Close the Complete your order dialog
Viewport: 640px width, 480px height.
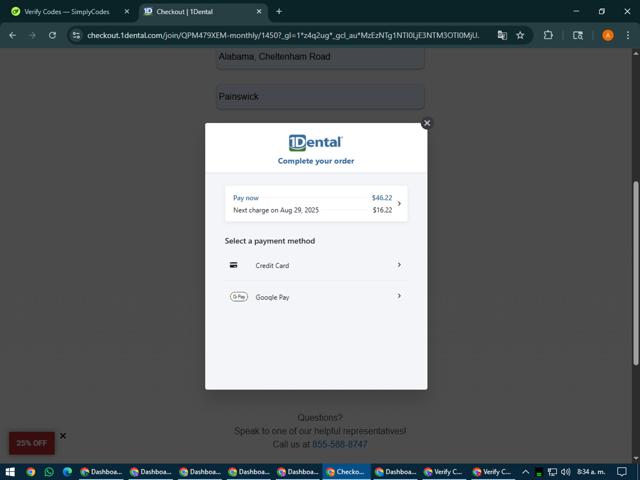click(427, 123)
